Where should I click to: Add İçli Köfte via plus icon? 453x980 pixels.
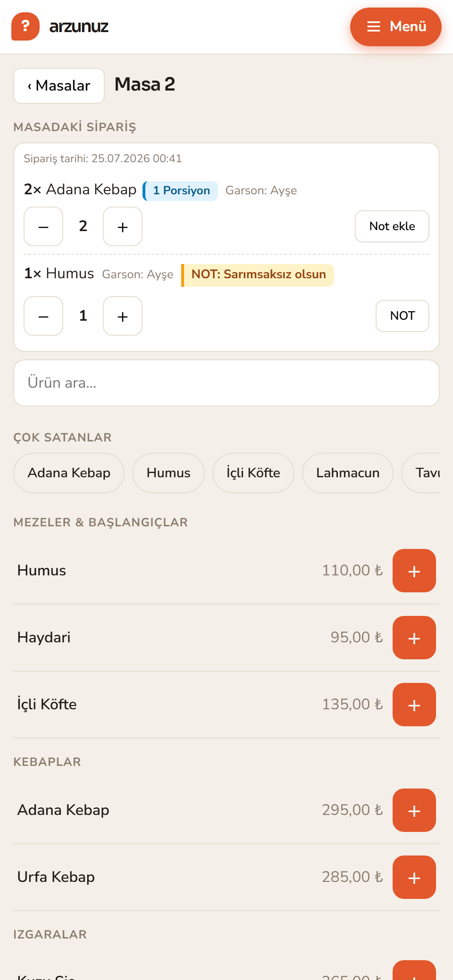pyautogui.click(x=414, y=705)
